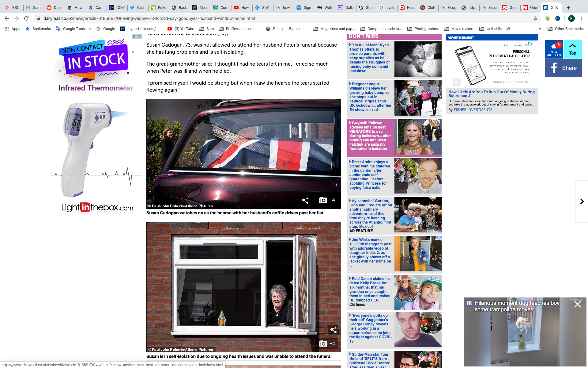Bookmark page with star icon in address bar
This screenshot has width=588, height=368.
click(536, 18)
